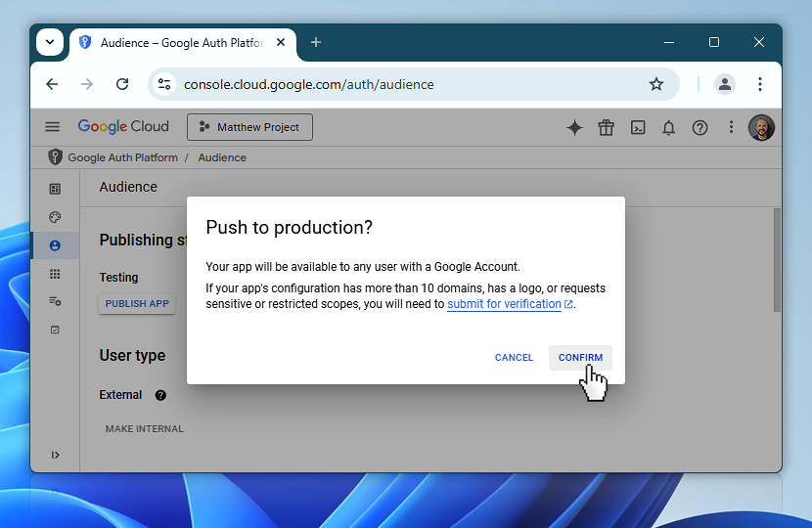The image size is (812, 528).
Task: Select the Audience – Google Auth Platform tab
Action: (182, 43)
